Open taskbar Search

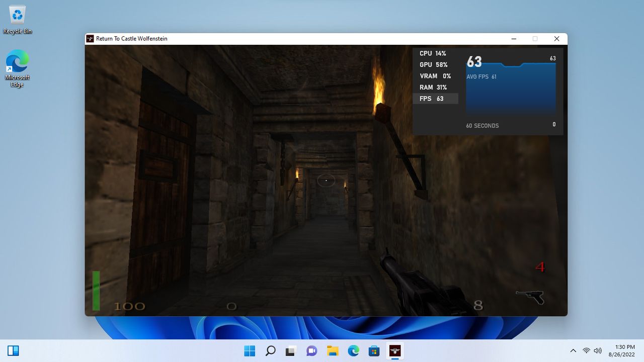(x=270, y=351)
